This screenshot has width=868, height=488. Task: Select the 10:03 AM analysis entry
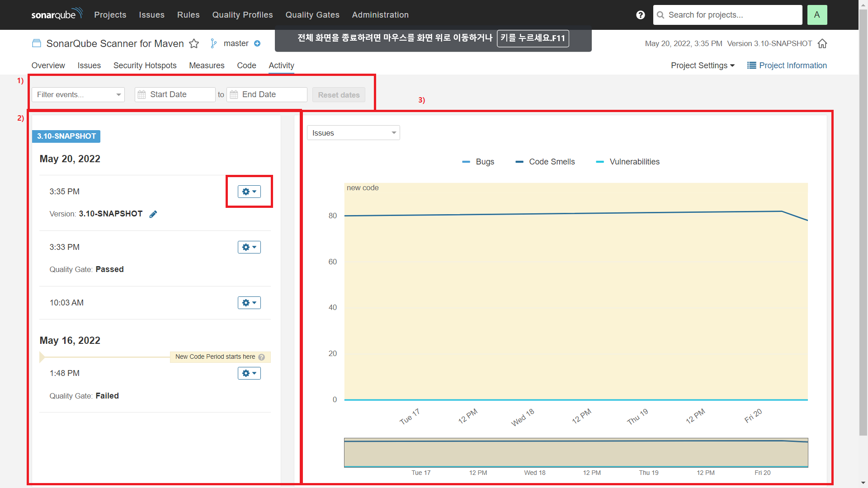point(155,303)
